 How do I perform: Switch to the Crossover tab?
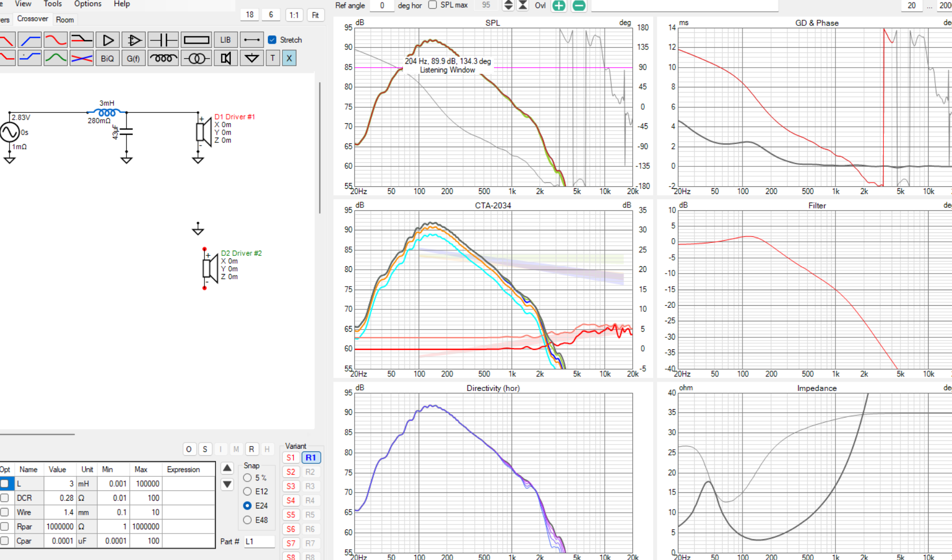33,19
